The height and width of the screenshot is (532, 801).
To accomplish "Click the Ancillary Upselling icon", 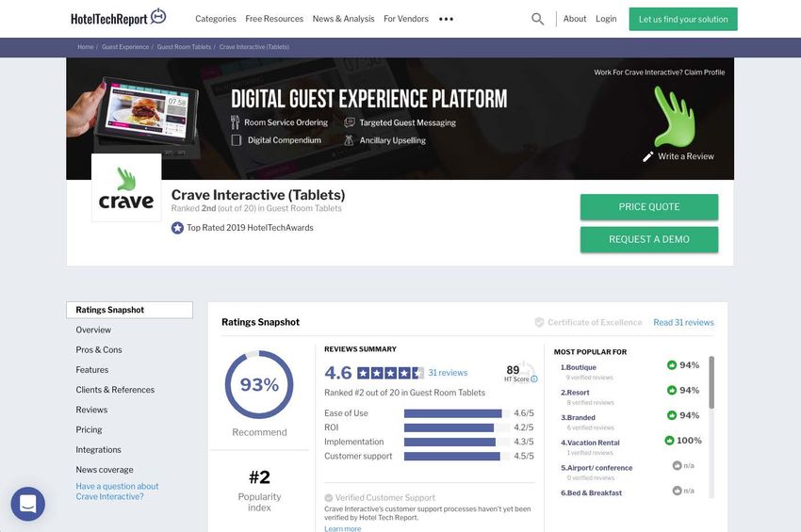I will pos(349,140).
